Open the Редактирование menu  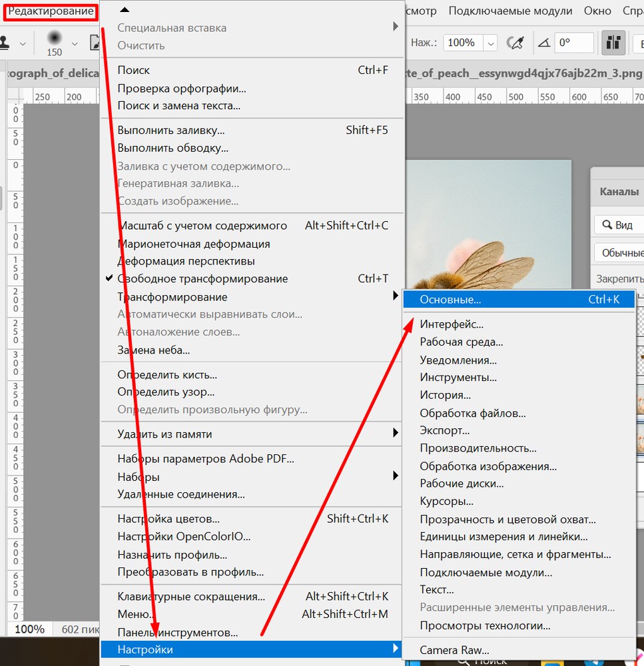click(x=51, y=11)
